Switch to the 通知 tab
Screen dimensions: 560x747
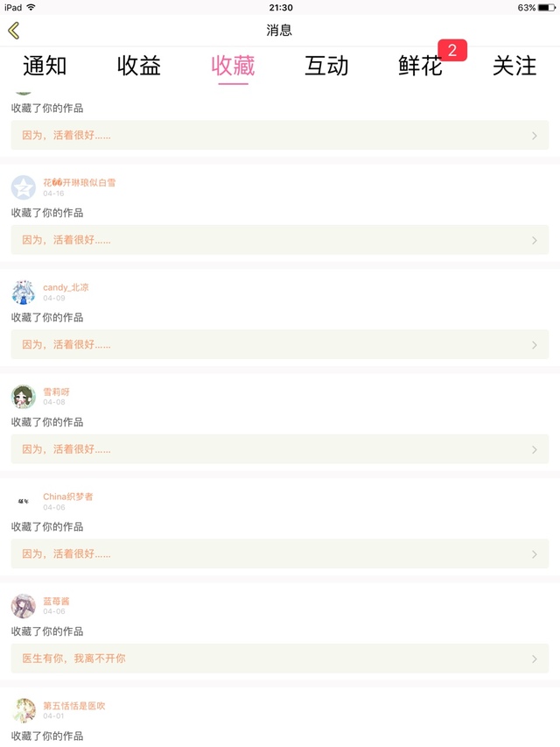[45, 66]
